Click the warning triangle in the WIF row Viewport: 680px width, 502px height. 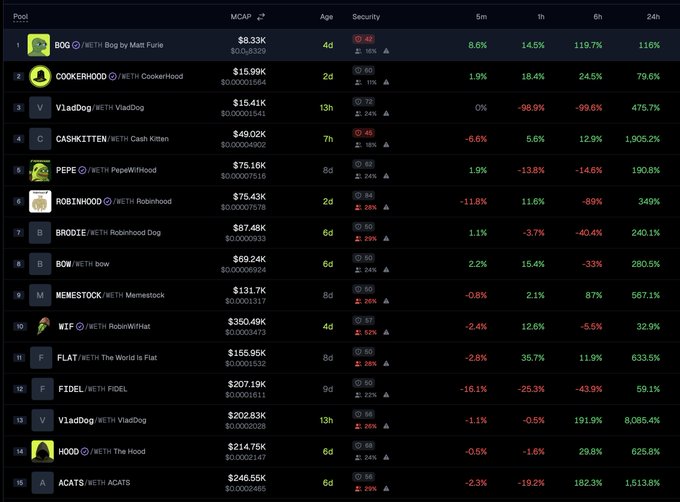click(386, 332)
